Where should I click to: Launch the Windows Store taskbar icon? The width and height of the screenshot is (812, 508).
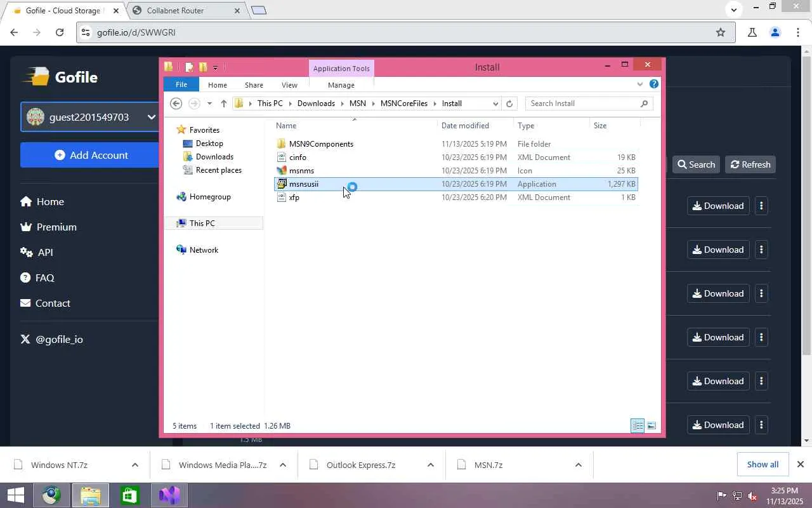[x=130, y=495]
